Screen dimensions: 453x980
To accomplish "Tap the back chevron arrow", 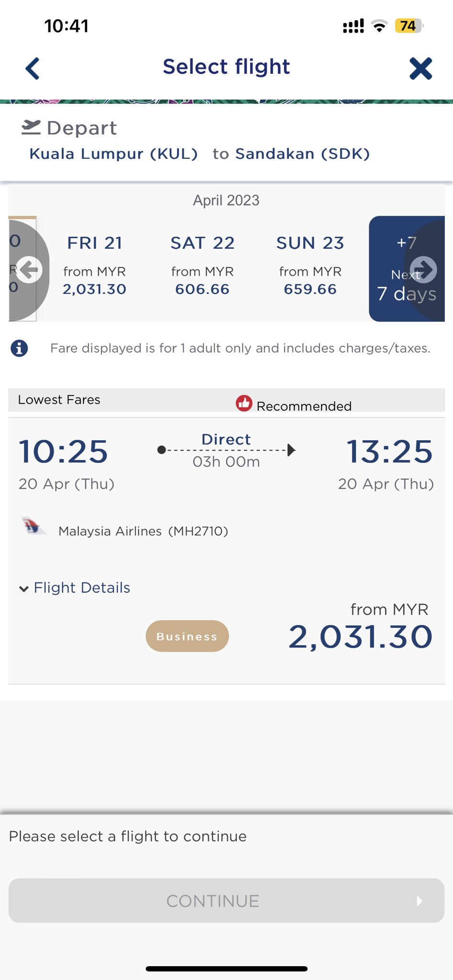I will click(33, 68).
